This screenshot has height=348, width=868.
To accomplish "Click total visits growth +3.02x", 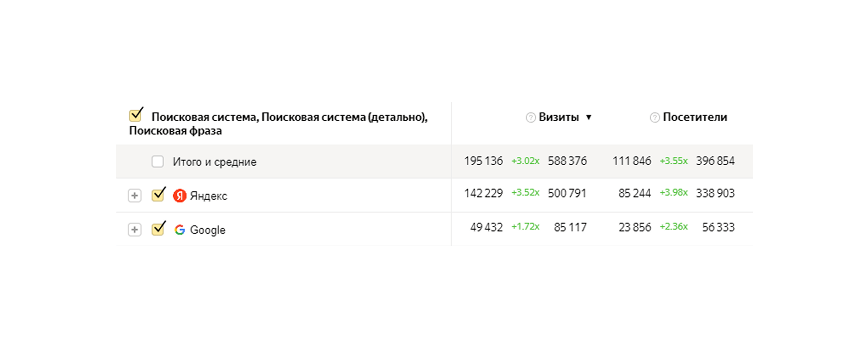I will click(x=525, y=161).
